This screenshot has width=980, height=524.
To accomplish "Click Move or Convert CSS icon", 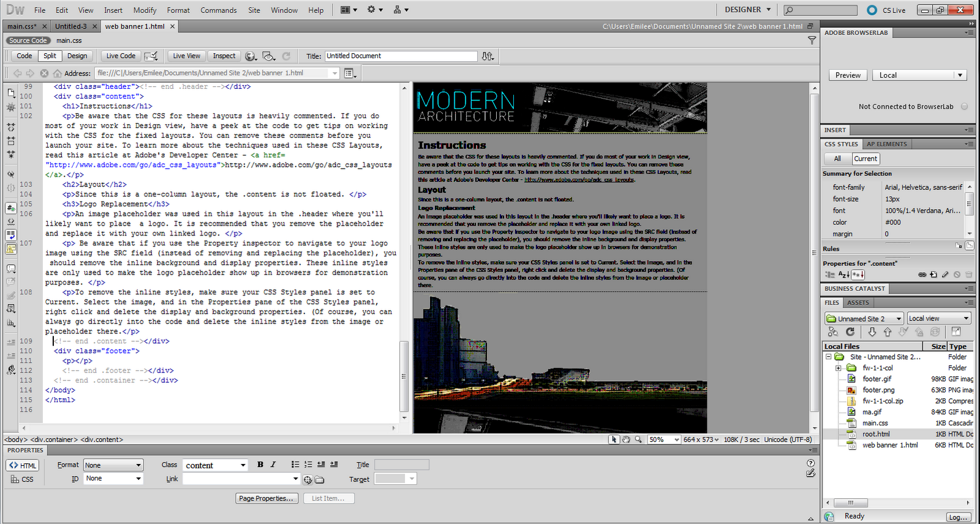I will coord(11,323).
